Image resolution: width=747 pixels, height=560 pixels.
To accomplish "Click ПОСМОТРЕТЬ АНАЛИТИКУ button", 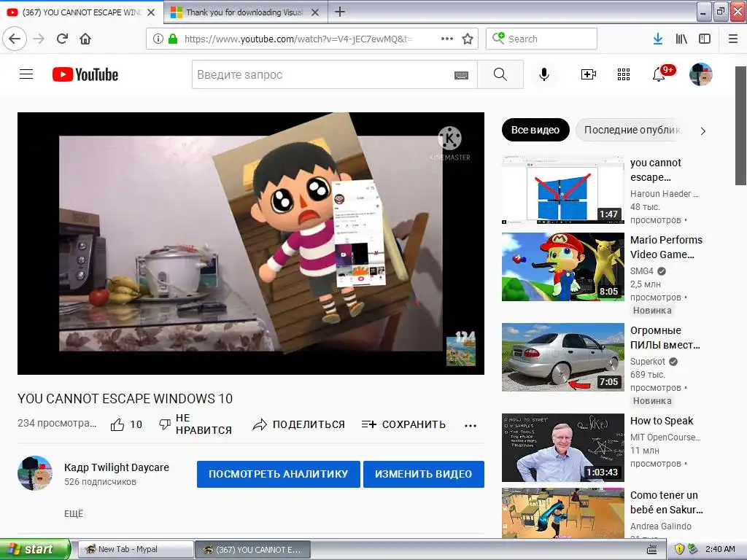I will click(278, 474).
